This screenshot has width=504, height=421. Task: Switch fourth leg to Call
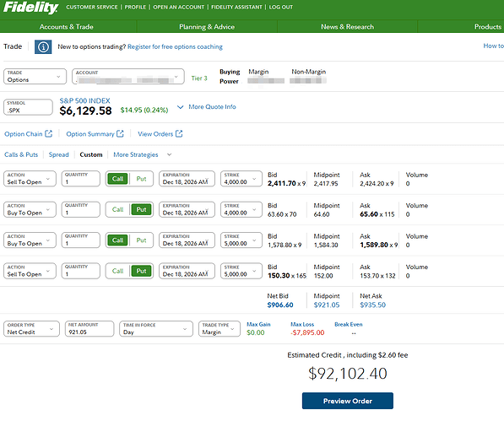click(x=117, y=271)
